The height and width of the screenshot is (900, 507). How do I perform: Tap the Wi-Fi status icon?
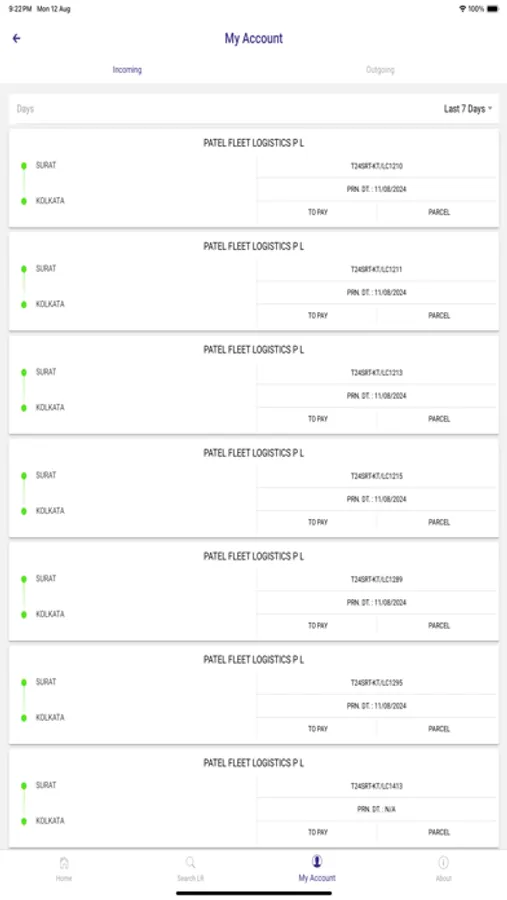462,9
